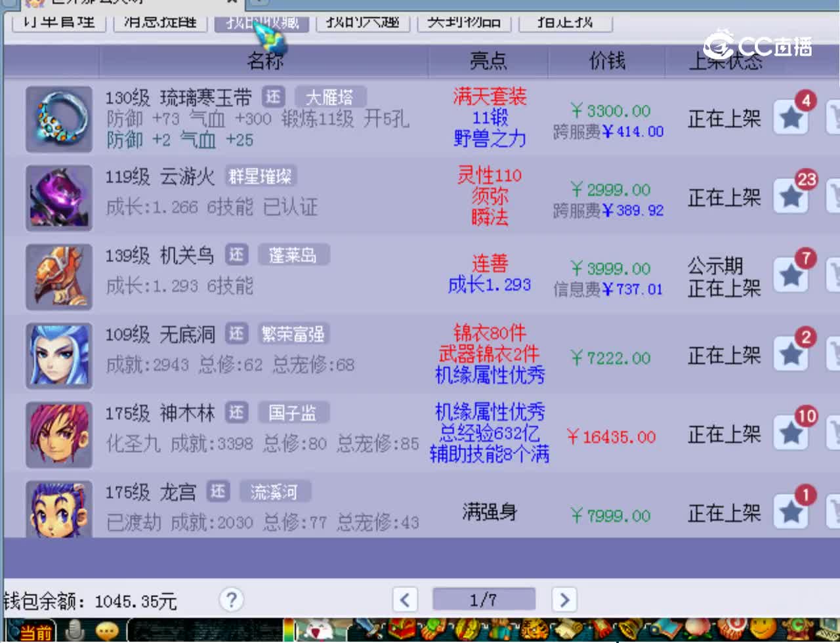Click the 还 badge on 琉璃寒玉带

click(273, 97)
